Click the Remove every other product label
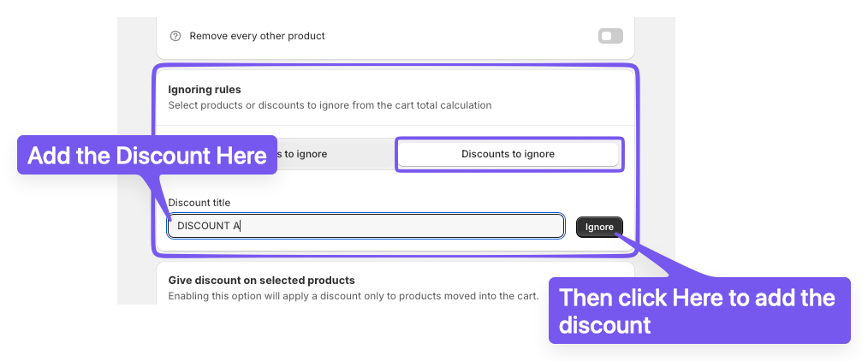 tap(258, 36)
